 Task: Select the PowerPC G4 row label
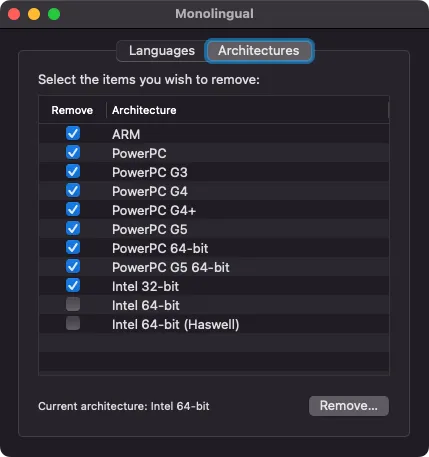150,191
